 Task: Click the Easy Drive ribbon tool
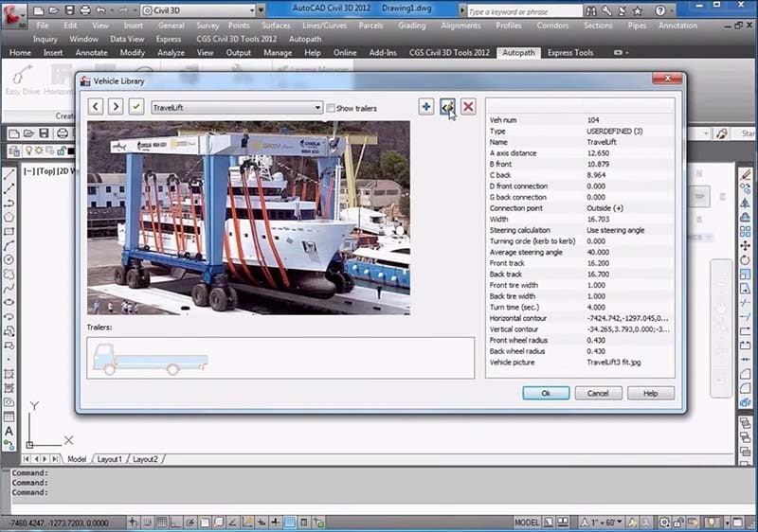pos(22,80)
